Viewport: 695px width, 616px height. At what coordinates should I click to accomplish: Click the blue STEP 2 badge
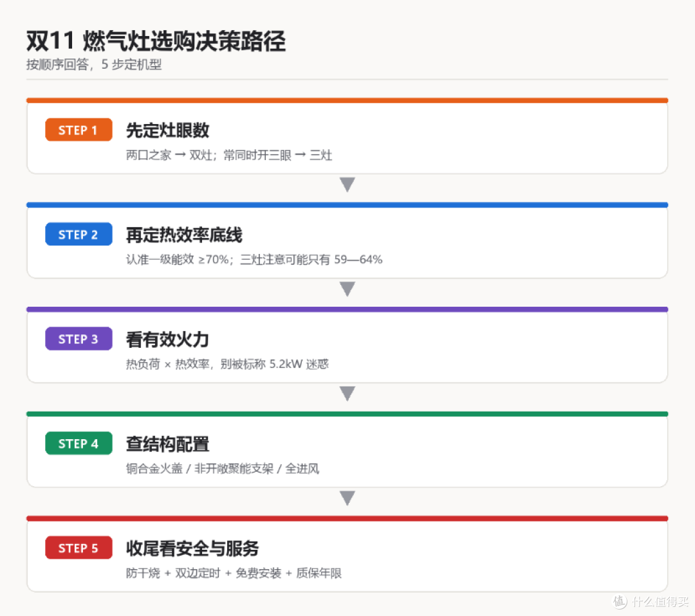[x=79, y=234]
